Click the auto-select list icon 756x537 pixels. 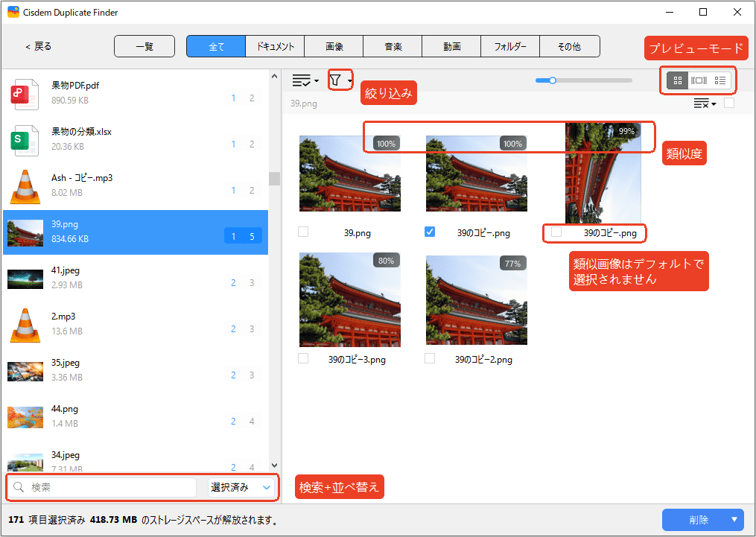[302, 80]
